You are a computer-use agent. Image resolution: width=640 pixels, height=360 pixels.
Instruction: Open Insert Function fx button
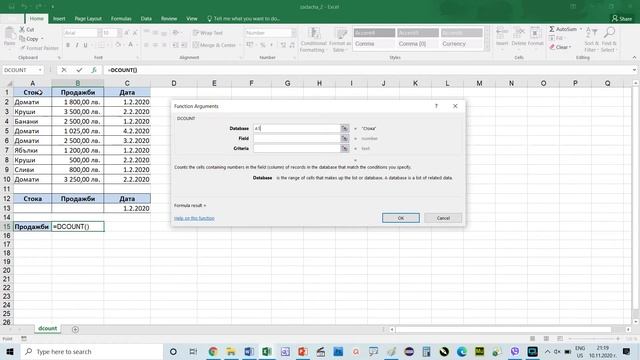[93, 70]
